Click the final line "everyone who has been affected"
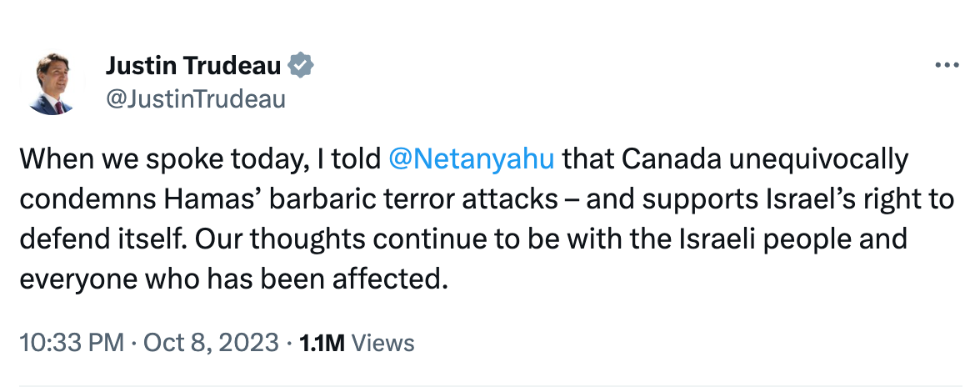Viewport: 980px width, 387px height. pyautogui.click(x=228, y=279)
